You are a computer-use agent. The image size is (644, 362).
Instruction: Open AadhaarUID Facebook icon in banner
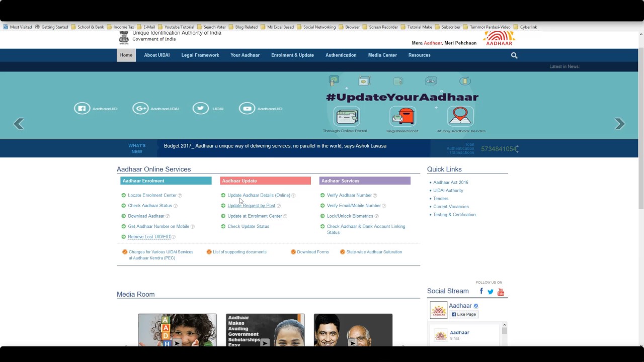pyautogui.click(x=82, y=108)
